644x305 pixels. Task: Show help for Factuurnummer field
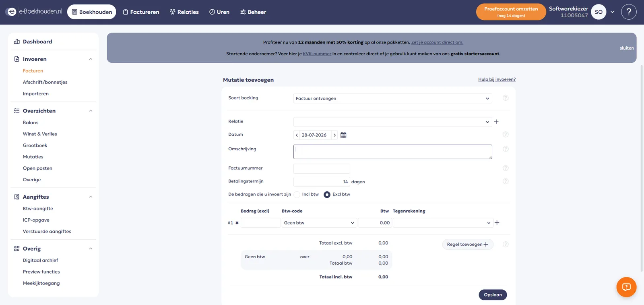tap(506, 168)
